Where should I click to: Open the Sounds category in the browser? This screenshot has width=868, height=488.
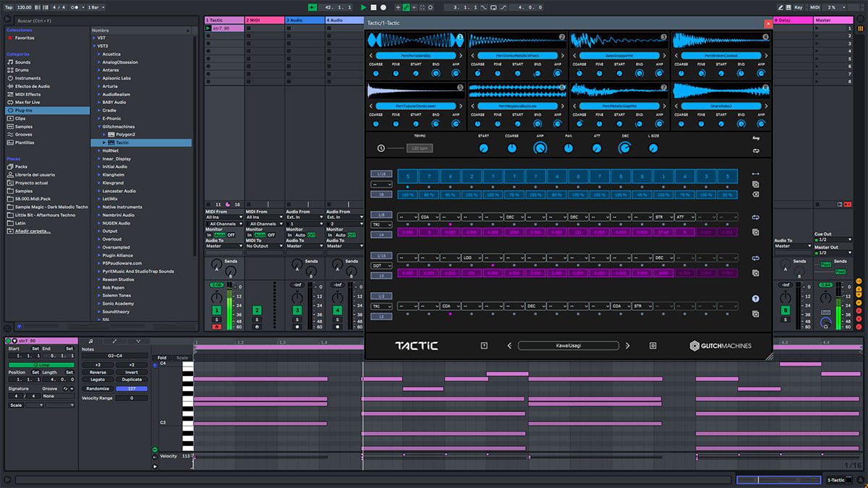coord(22,62)
